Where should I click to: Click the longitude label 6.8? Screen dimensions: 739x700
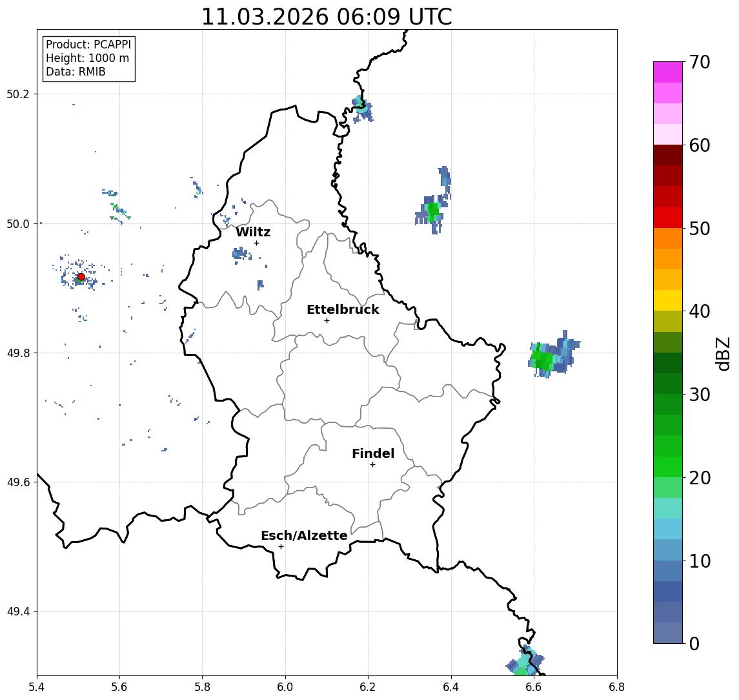[x=617, y=687]
